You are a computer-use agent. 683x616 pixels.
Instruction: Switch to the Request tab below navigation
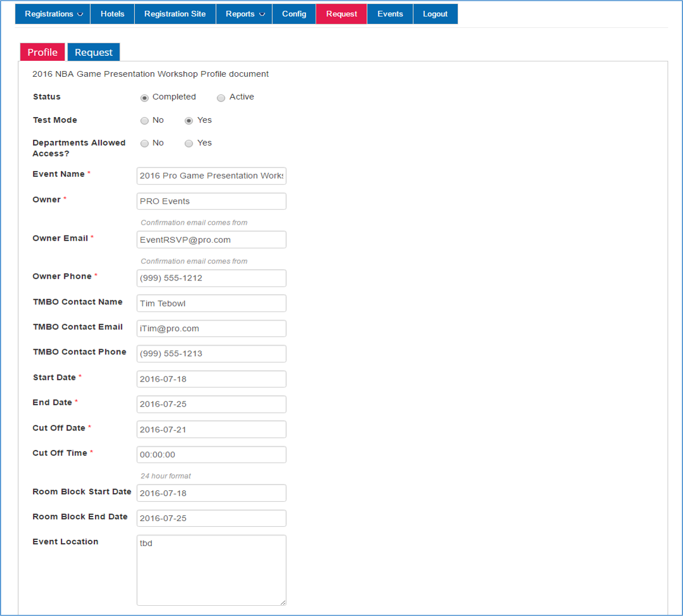coord(94,52)
